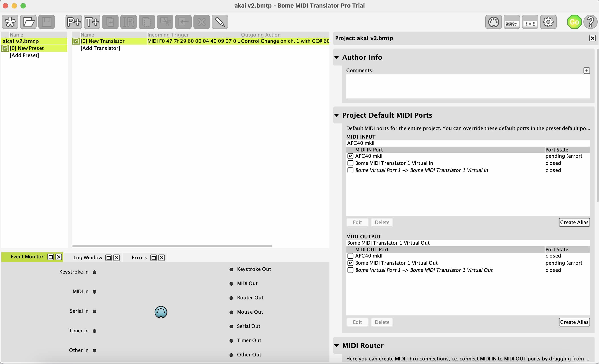This screenshot has width=599, height=364.
Task: Select the Control Change outgoing action cell
Action: tap(285, 41)
